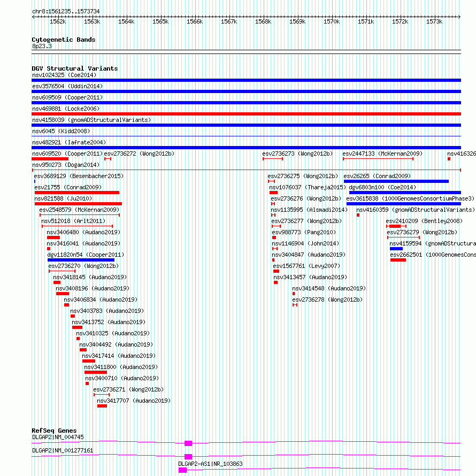
Task: Click esv2736277 (Wong2012b) label
Action: pos(306,221)
